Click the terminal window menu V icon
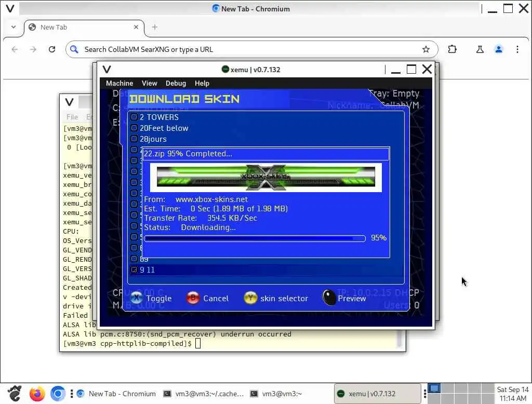Image resolution: width=532 pixels, height=404 pixels. [69, 102]
